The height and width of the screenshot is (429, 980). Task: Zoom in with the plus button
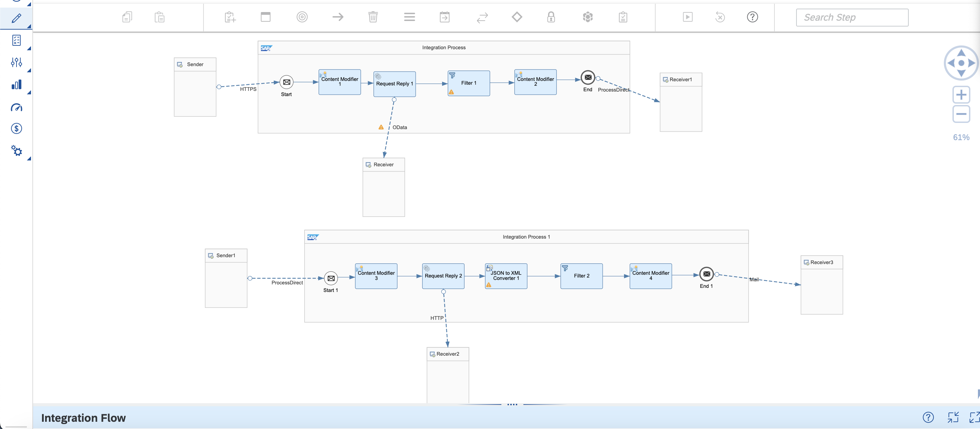point(961,95)
